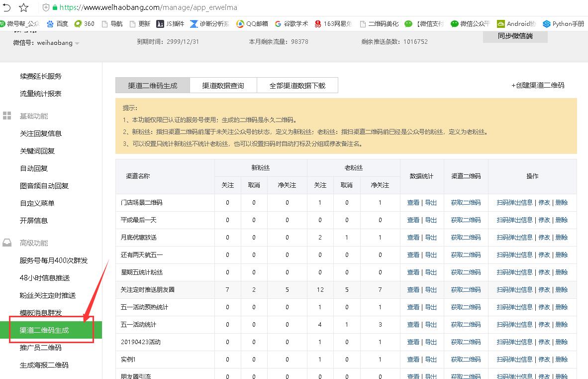The width and height of the screenshot is (588, 379).
Task: Go to the QQ邮箱 bookmark
Action: [252, 23]
